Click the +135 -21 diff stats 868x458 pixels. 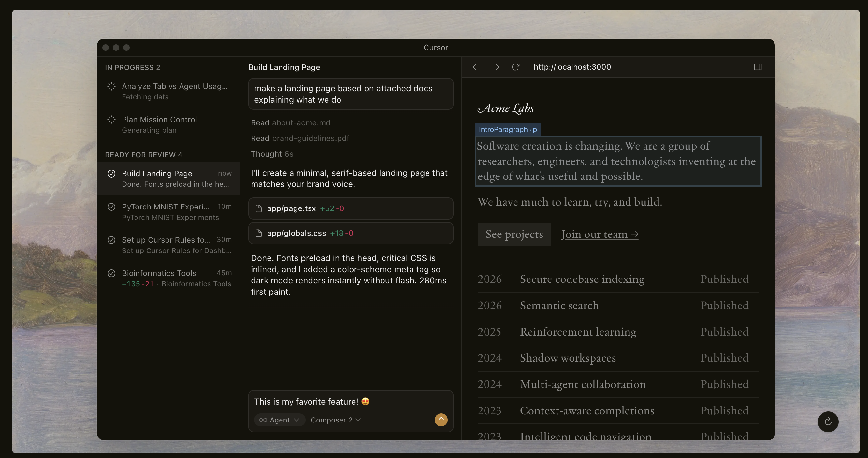tap(137, 284)
